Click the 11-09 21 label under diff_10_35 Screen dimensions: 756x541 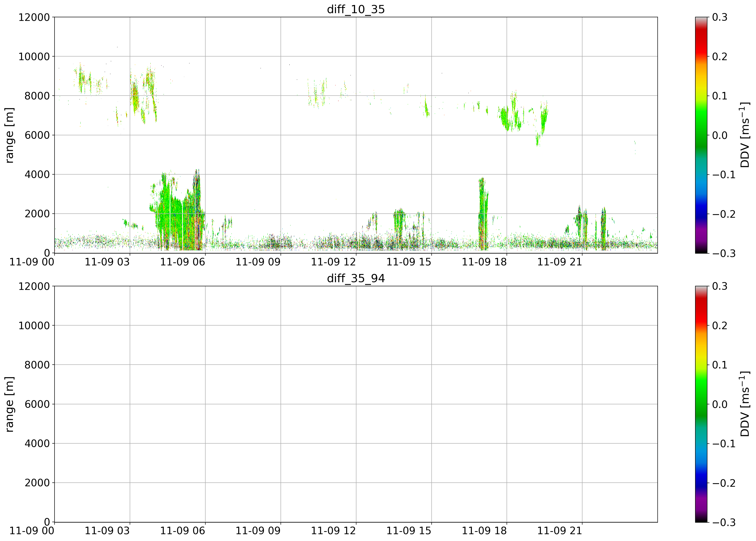[x=560, y=262]
